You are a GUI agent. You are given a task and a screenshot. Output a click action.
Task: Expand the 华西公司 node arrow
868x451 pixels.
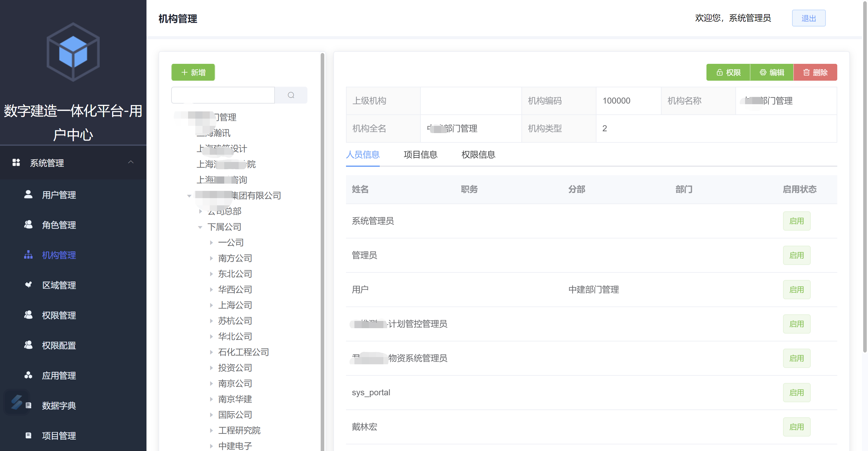(211, 290)
